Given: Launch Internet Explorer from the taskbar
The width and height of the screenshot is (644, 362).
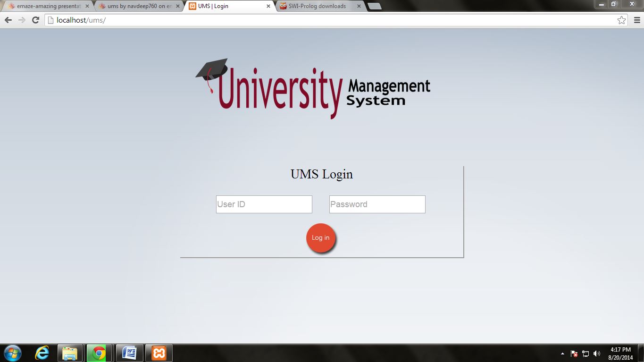Looking at the screenshot, I should coord(42,353).
